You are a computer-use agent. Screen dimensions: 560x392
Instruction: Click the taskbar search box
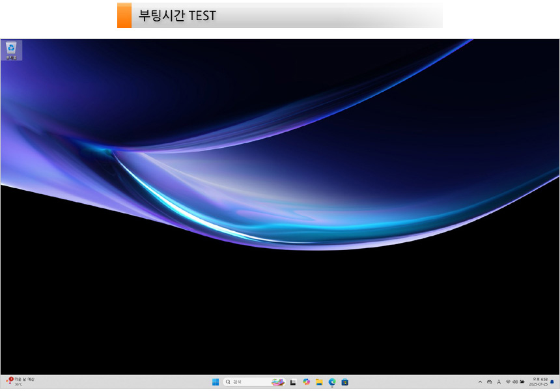click(x=247, y=382)
